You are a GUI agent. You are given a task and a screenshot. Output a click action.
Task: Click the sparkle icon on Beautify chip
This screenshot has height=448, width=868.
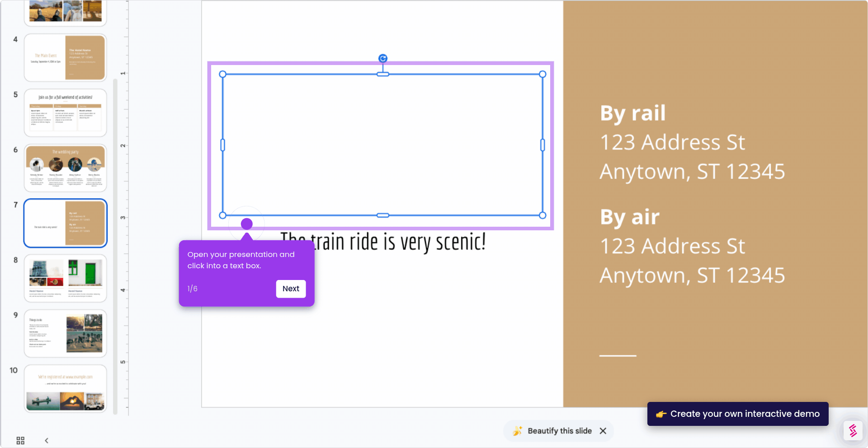(518, 431)
